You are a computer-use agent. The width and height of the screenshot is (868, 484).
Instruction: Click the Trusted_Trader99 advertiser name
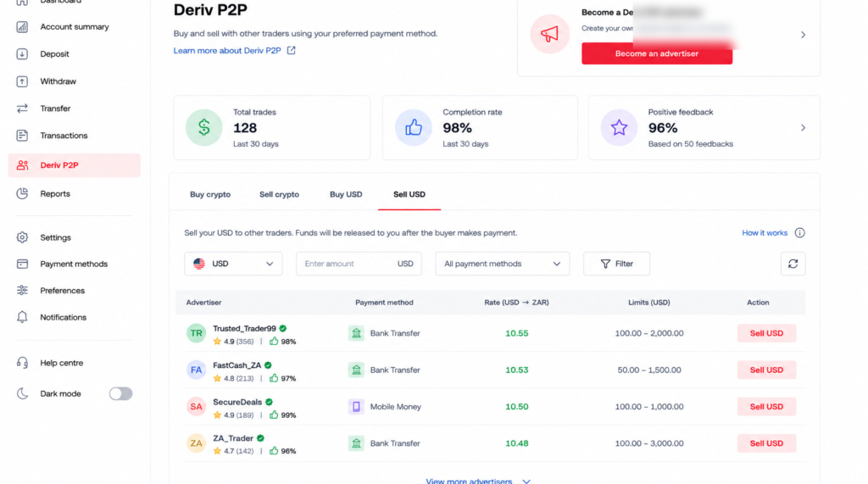point(244,328)
